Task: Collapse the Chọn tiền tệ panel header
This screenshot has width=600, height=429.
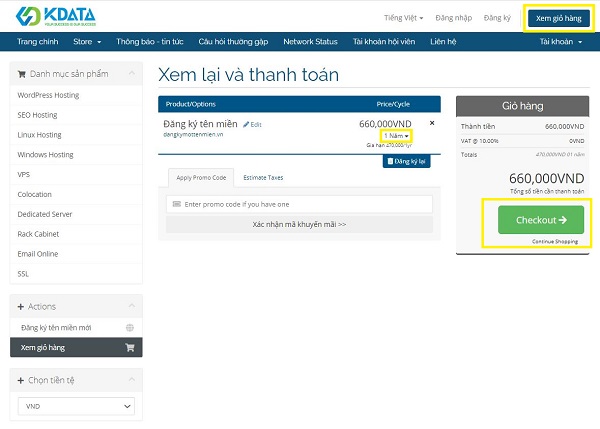Action: click(75, 380)
